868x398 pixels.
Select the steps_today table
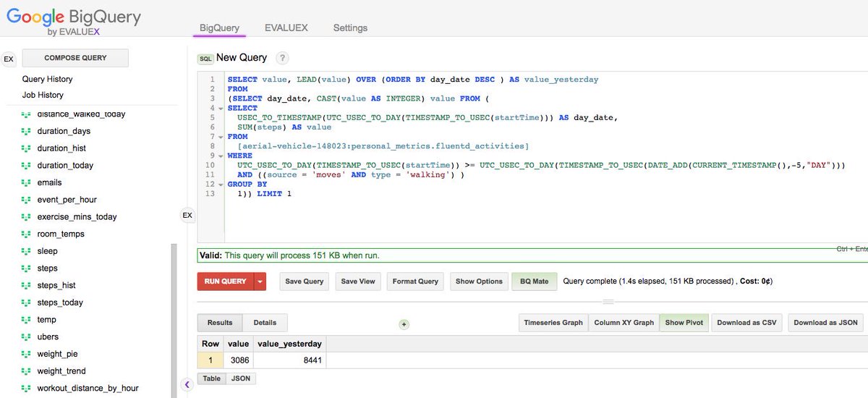coord(60,302)
